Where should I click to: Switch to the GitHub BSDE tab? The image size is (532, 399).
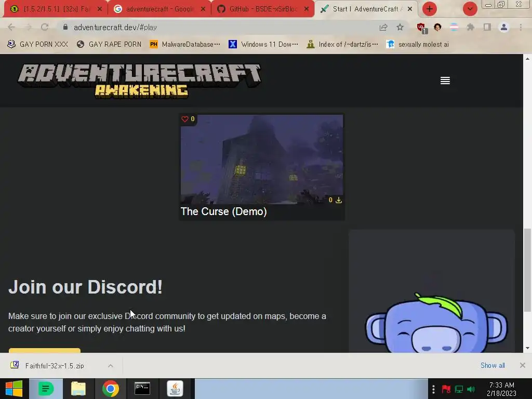263,9
